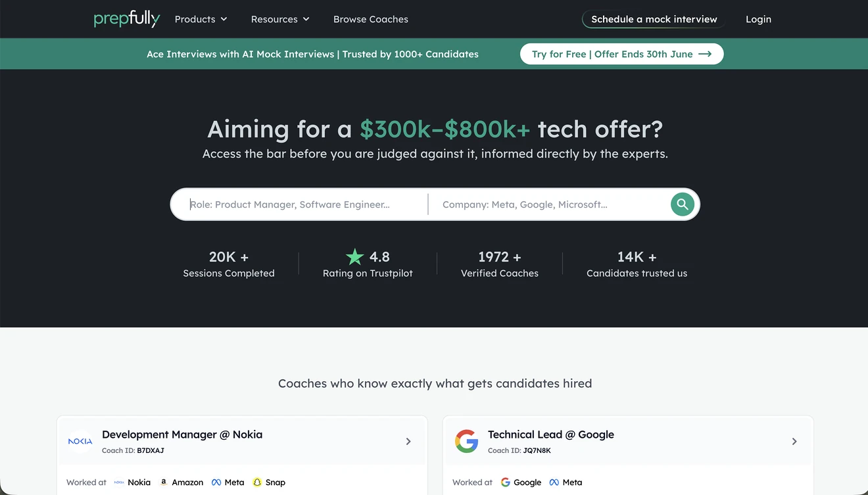The width and height of the screenshot is (868, 495).
Task: Click small Nokia icon in Worked at row
Action: pyautogui.click(x=119, y=483)
